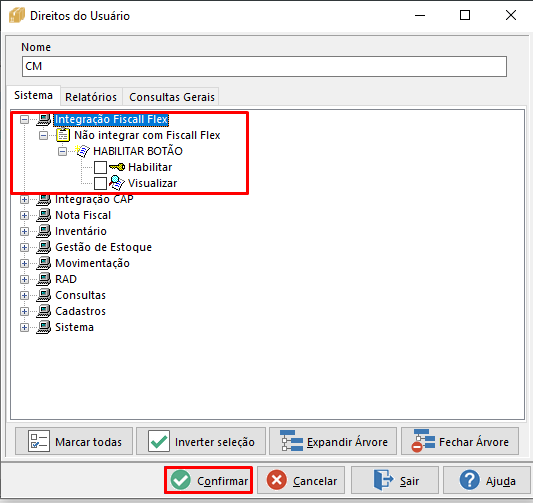The image size is (533, 503).
Task: Collapse the HABILITAR BOTÃO node
Action: tap(62, 151)
